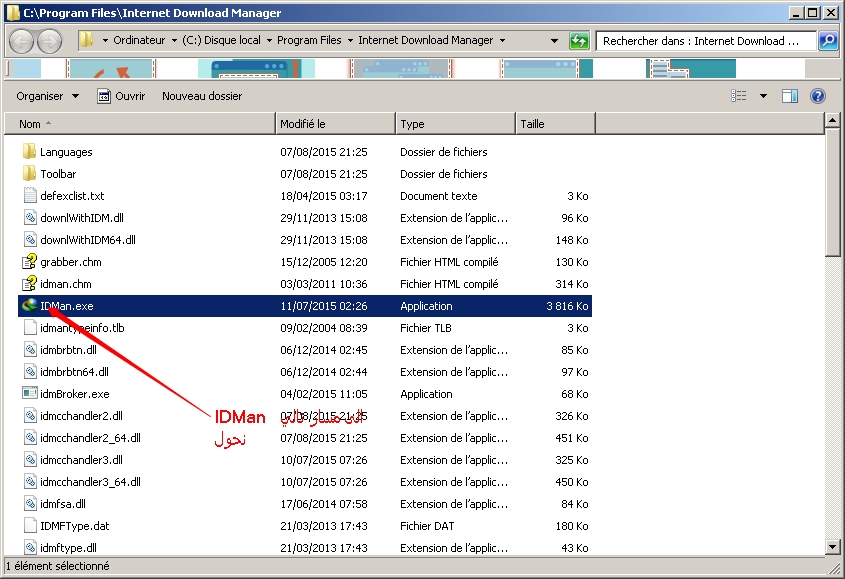The height and width of the screenshot is (579, 845).
Task: Click the downlWithIDM64.dll file icon
Action: (30, 240)
